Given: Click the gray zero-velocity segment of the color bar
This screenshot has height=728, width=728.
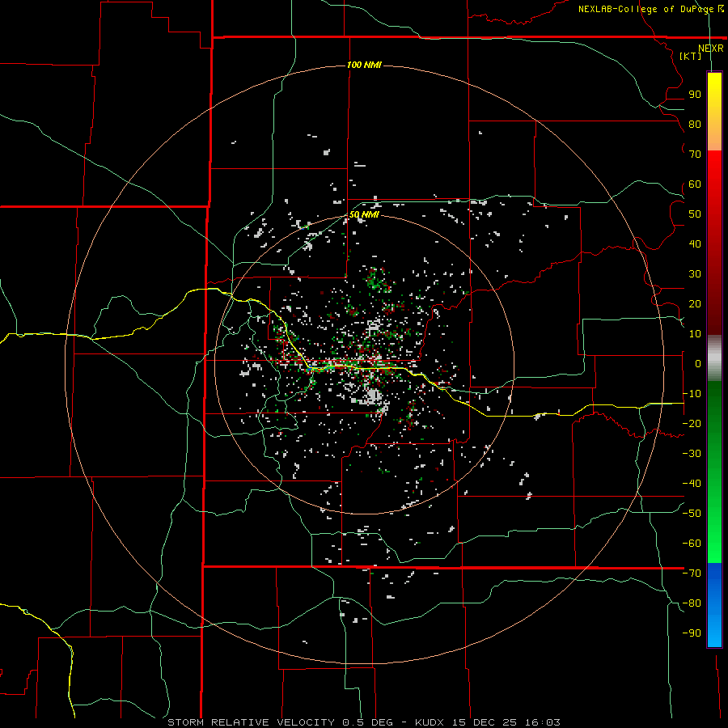Looking at the screenshot, I should pyautogui.click(x=714, y=358).
